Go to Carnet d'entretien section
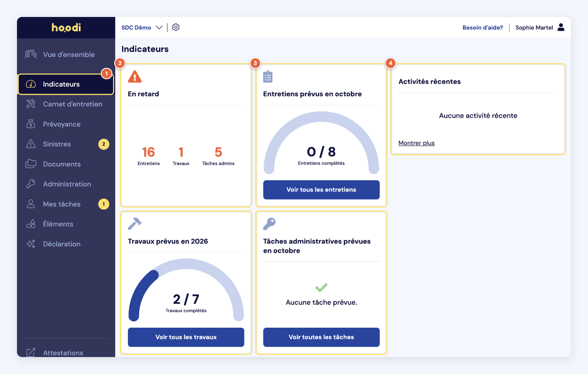The width and height of the screenshot is (588, 374). [x=66, y=104]
